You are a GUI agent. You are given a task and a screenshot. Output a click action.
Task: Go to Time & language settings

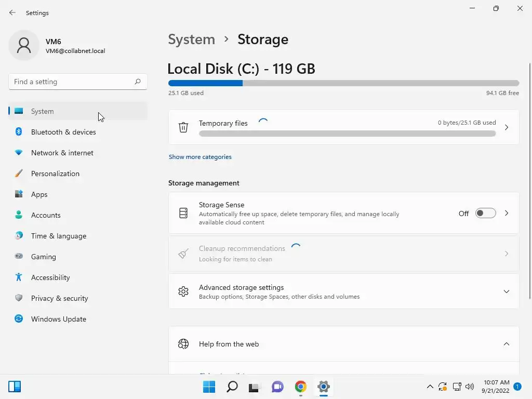pyautogui.click(x=59, y=236)
